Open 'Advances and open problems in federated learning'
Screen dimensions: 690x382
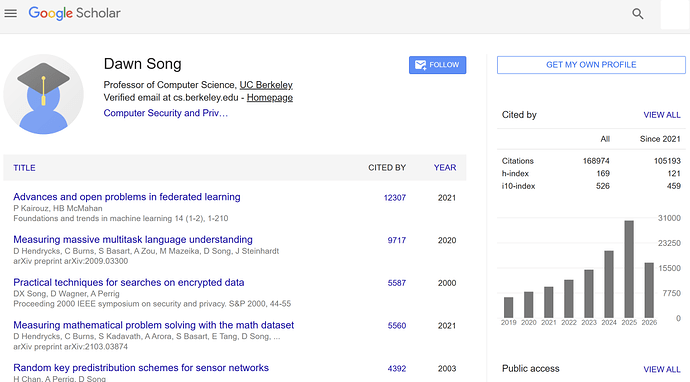point(127,197)
